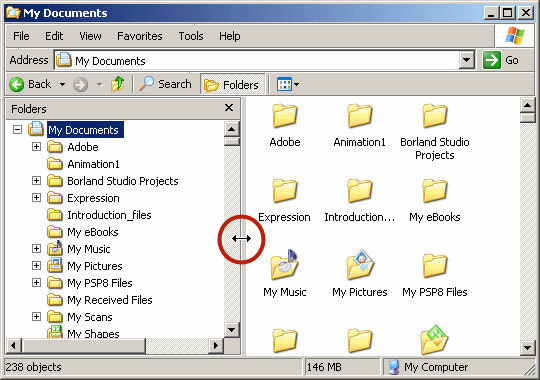The height and width of the screenshot is (380, 540).
Task: Click the grayed Forward arrow icon
Action: (80, 84)
